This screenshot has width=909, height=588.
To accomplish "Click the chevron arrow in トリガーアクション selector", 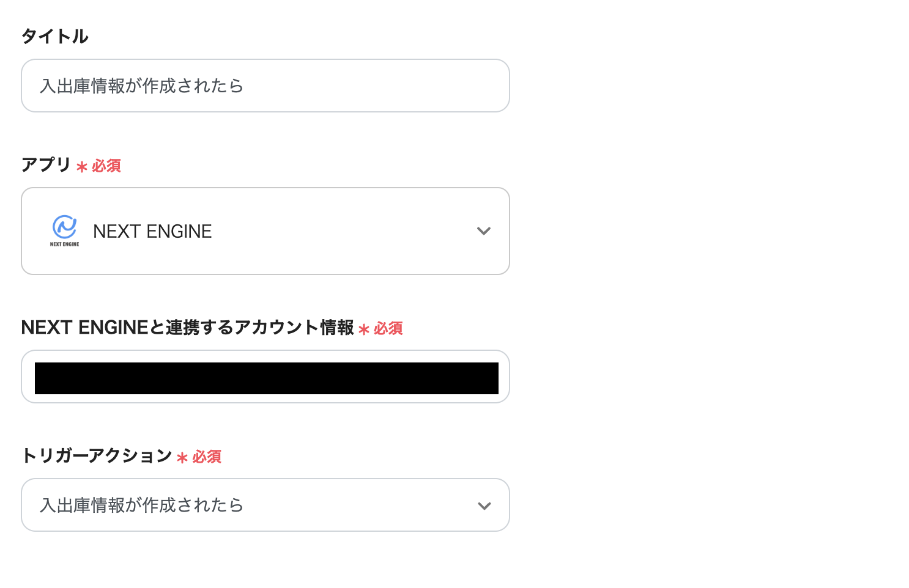I will [x=484, y=506].
